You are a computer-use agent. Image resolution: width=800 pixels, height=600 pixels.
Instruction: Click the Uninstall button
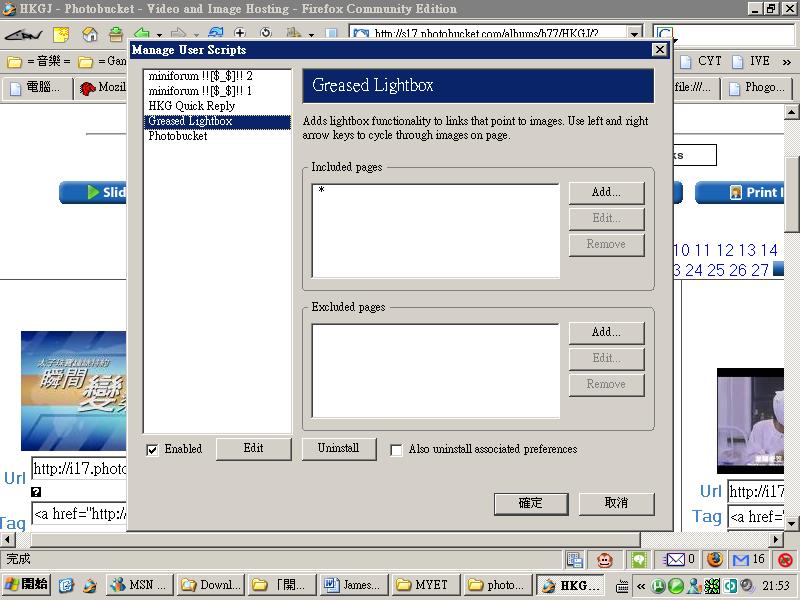[x=339, y=448]
